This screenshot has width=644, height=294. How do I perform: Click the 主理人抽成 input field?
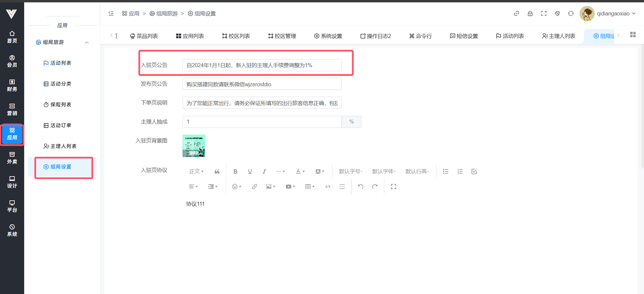click(x=262, y=122)
